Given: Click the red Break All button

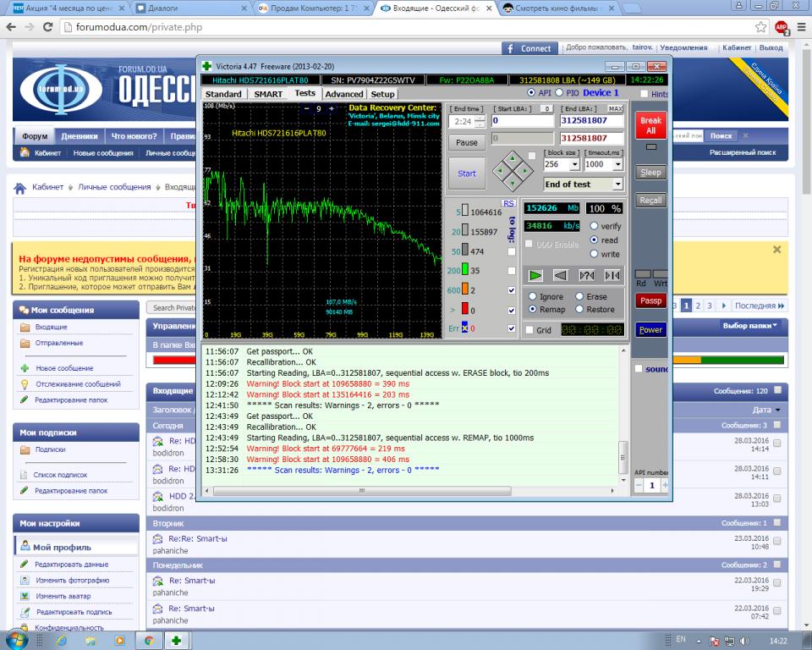Looking at the screenshot, I should (651, 125).
